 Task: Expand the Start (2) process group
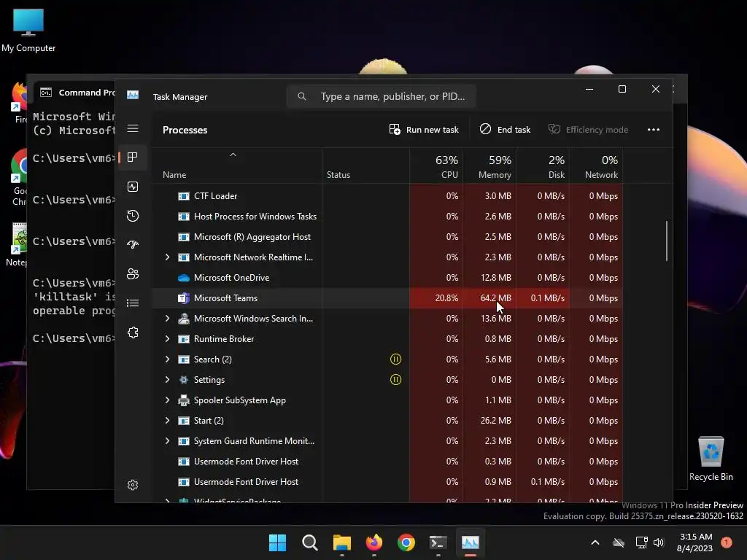[x=167, y=421]
